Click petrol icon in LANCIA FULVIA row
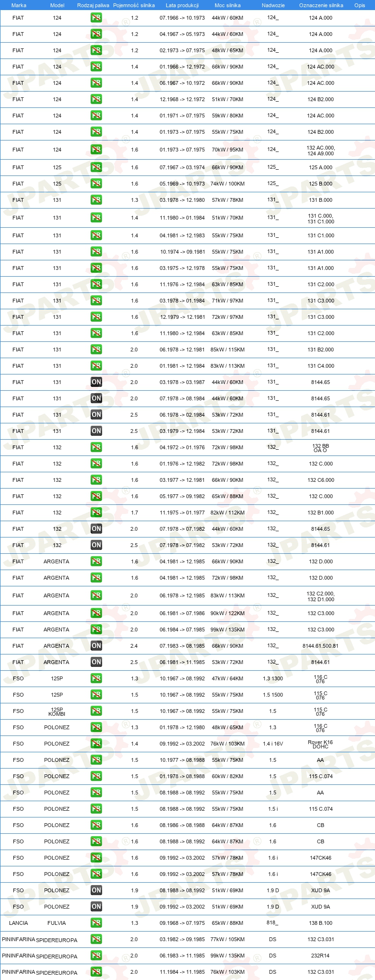 [x=96, y=923]
